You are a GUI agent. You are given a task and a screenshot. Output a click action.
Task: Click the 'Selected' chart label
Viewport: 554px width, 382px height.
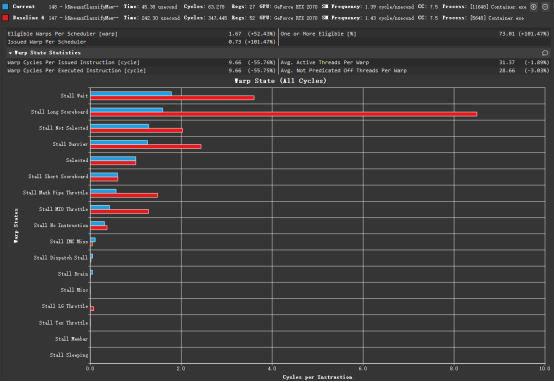[x=77, y=160]
